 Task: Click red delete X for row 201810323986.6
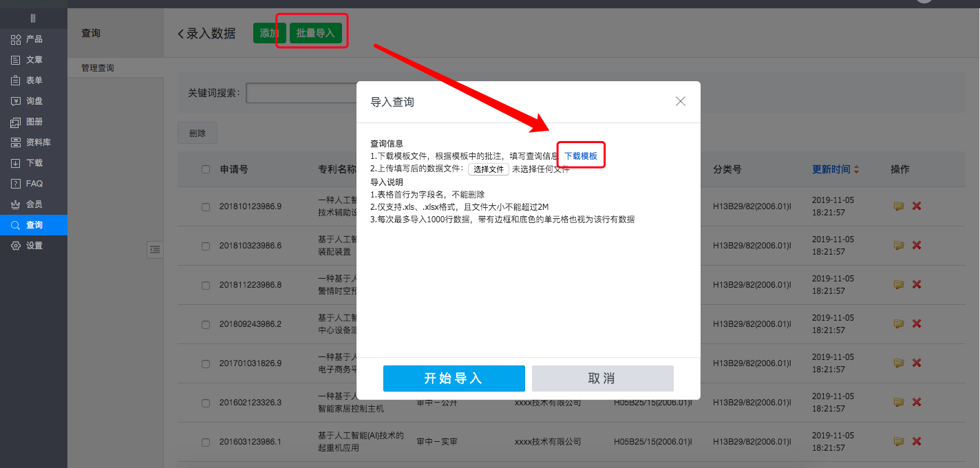(917, 245)
